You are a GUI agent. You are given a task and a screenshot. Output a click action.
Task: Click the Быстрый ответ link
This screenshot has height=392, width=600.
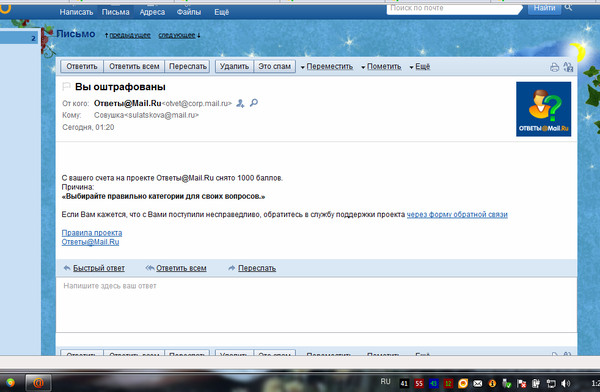tap(99, 268)
